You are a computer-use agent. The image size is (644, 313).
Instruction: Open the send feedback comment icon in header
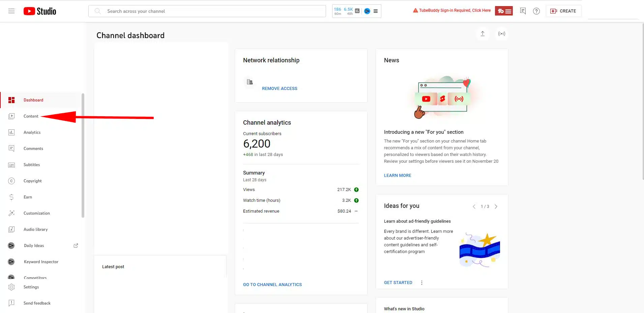point(523,11)
